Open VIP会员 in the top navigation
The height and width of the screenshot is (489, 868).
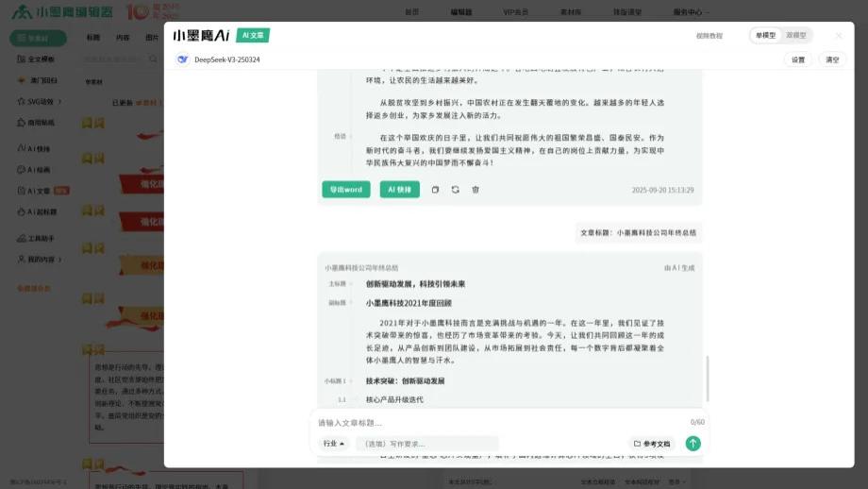point(515,11)
